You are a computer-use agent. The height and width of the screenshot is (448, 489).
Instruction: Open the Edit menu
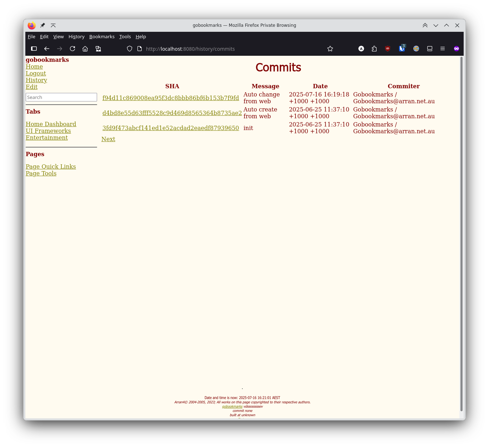pos(44,36)
